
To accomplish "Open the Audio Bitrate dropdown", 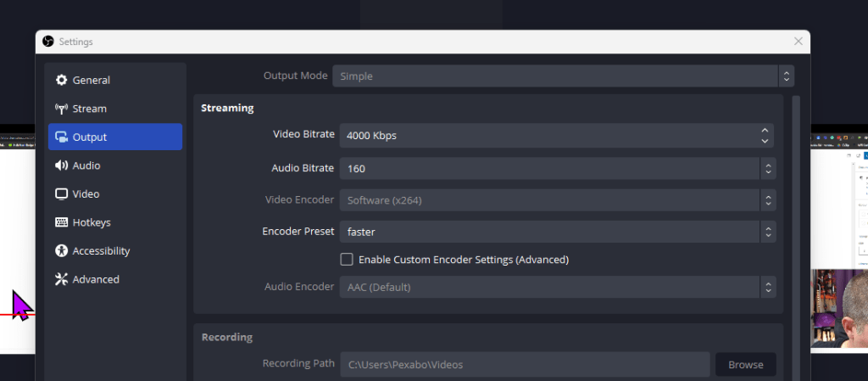I will [558, 168].
